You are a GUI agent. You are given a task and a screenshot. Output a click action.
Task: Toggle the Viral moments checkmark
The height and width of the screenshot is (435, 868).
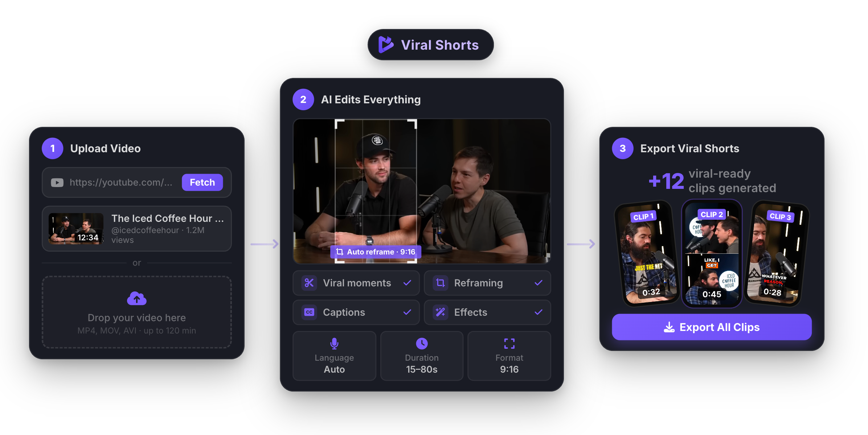[x=408, y=283]
